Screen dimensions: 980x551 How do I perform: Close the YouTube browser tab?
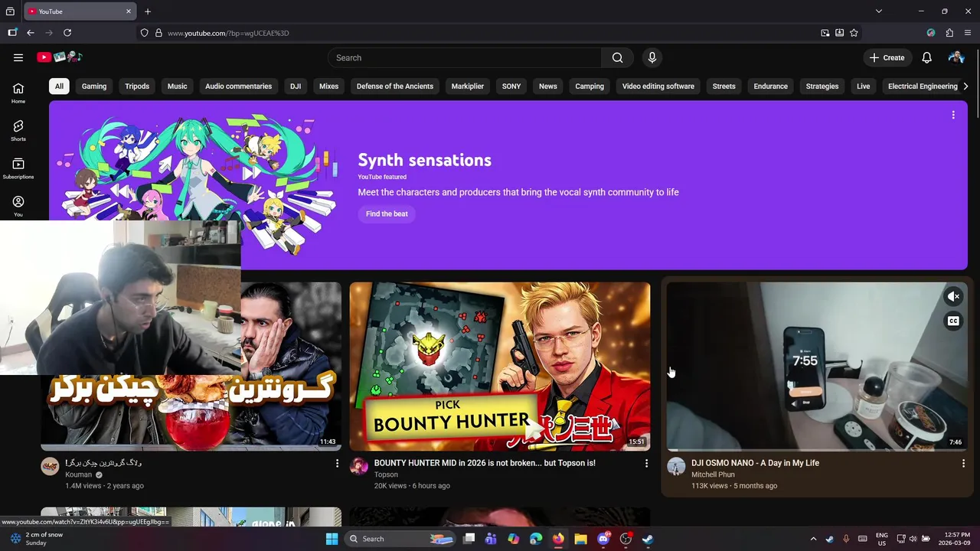pyautogui.click(x=128, y=11)
